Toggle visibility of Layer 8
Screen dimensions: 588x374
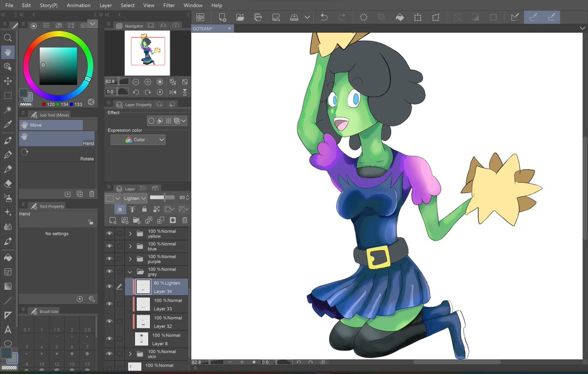coord(109,339)
